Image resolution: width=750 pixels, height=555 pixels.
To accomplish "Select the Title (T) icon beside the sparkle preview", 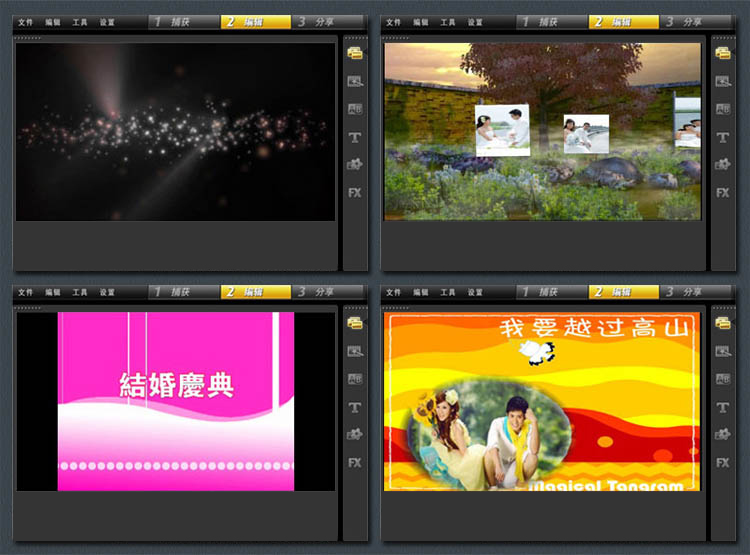I will pyautogui.click(x=354, y=137).
